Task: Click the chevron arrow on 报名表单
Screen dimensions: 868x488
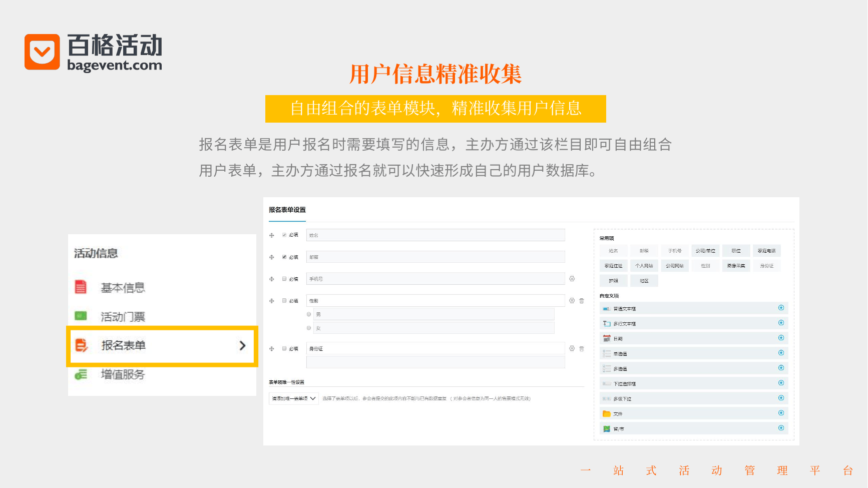Action: [x=243, y=345]
